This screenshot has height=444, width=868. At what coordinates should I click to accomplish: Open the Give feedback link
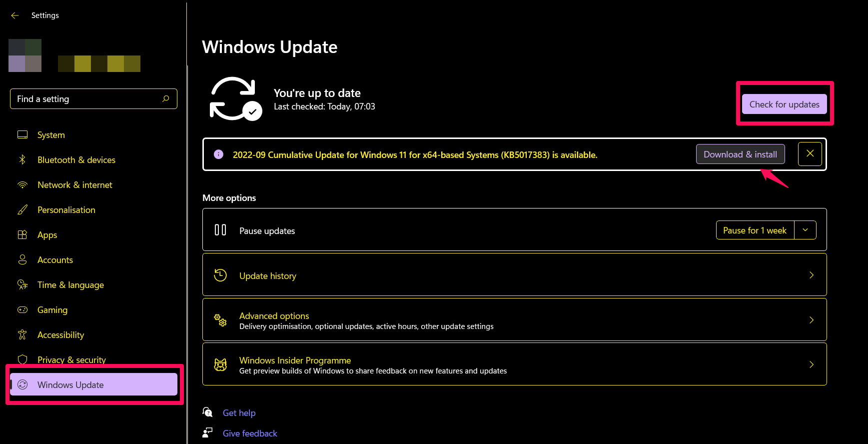[250, 433]
